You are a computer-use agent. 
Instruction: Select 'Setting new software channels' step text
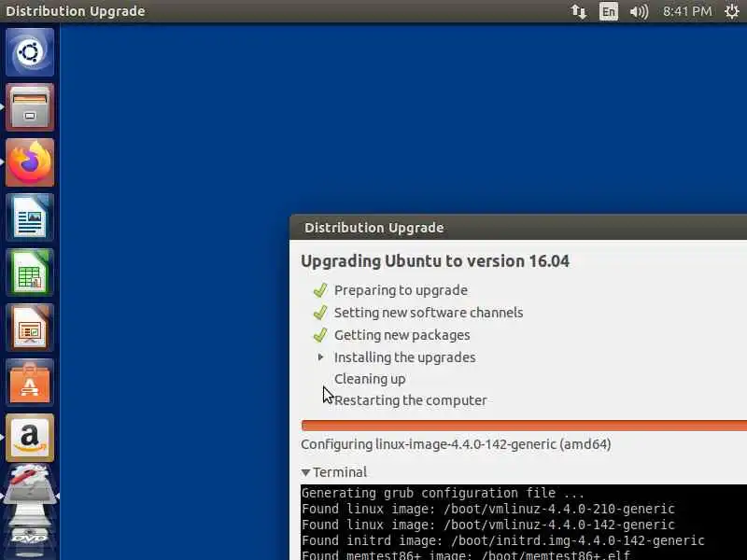coord(429,313)
